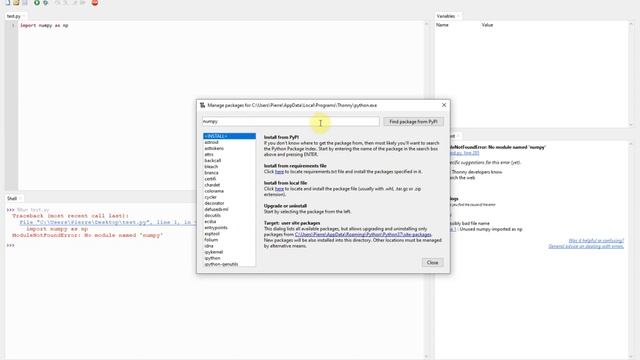The image size is (640, 360).
Task: Click the Value column header in Variables
Action: pos(487,25)
